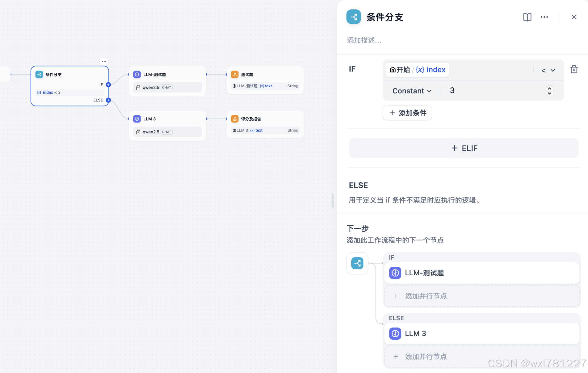Click the orange icon on 测试题 node
The image size is (588, 373).
click(x=235, y=75)
